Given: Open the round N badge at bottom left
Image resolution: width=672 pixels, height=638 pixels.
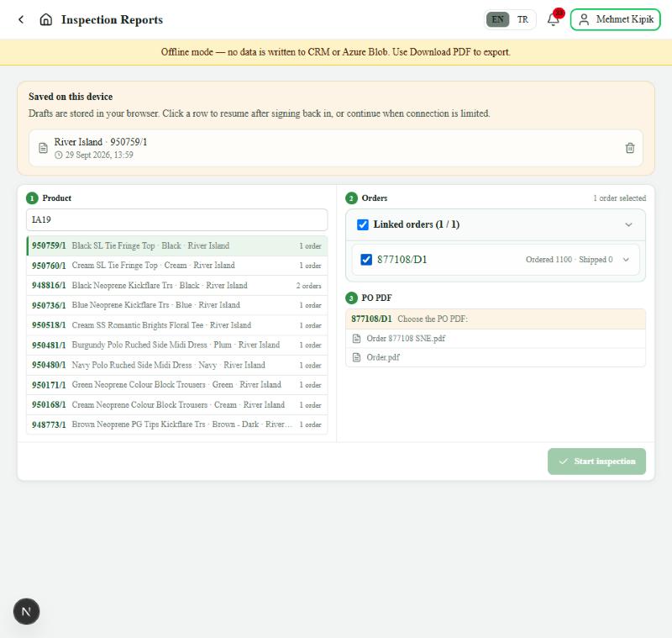Looking at the screenshot, I should coord(27,611).
